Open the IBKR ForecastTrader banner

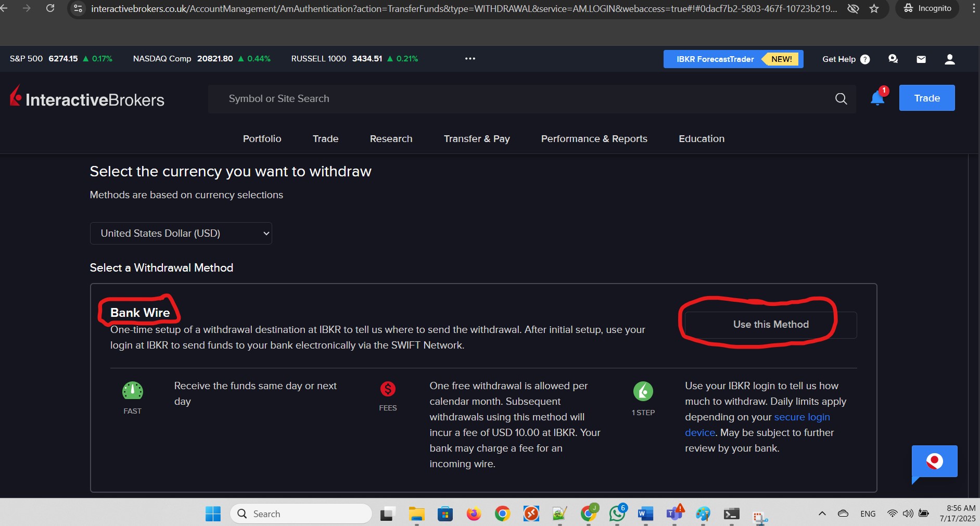[733, 59]
